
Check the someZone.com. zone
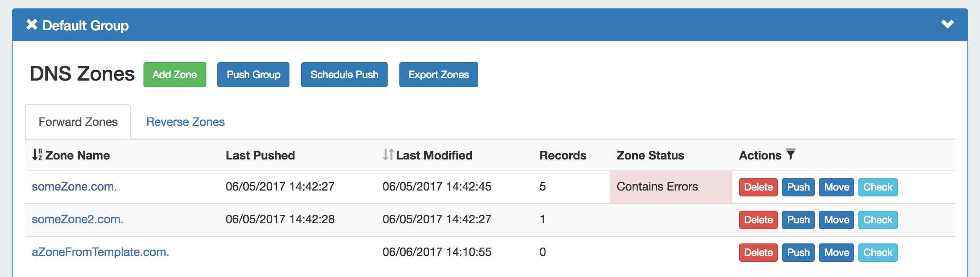[878, 187]
